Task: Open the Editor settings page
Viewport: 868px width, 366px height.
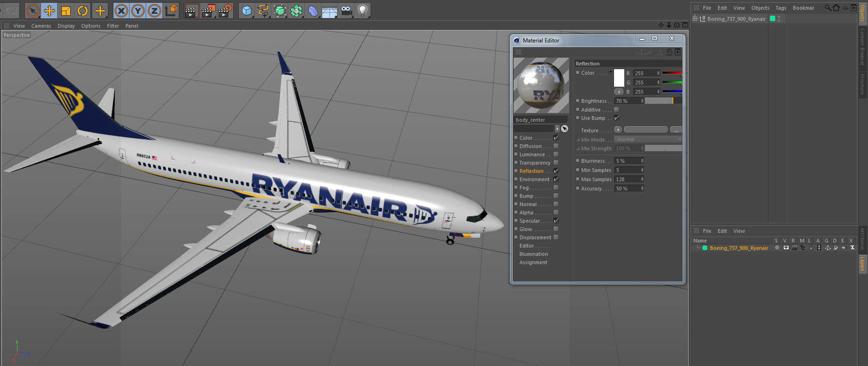Action: pyautogui.click(x=526, y=246)
